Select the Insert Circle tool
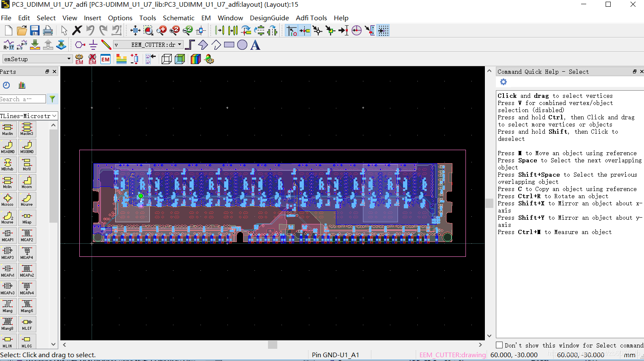 (x=242, y=45)
